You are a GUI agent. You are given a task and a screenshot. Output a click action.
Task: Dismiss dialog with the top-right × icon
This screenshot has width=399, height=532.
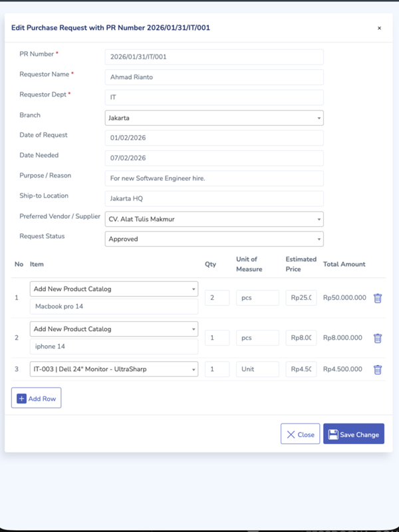point(379,28)
